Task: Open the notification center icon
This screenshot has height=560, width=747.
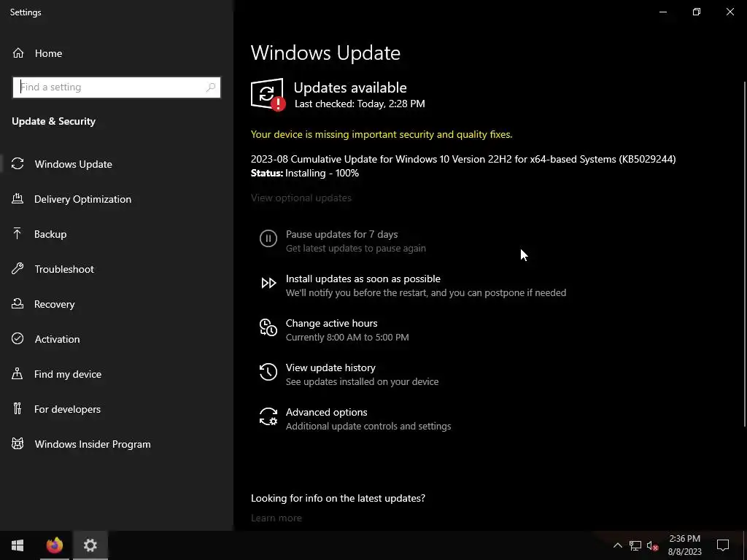Action: 723,545
